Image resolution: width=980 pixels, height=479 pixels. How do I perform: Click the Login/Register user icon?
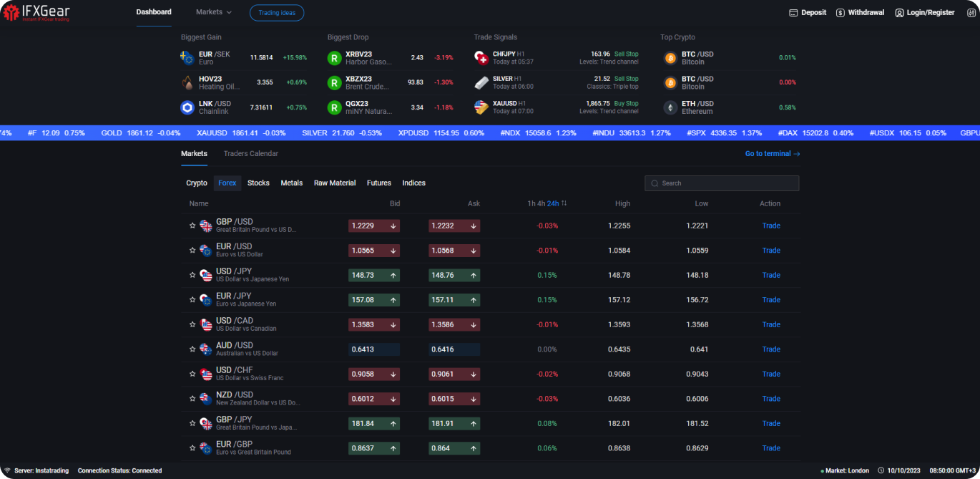899,13
